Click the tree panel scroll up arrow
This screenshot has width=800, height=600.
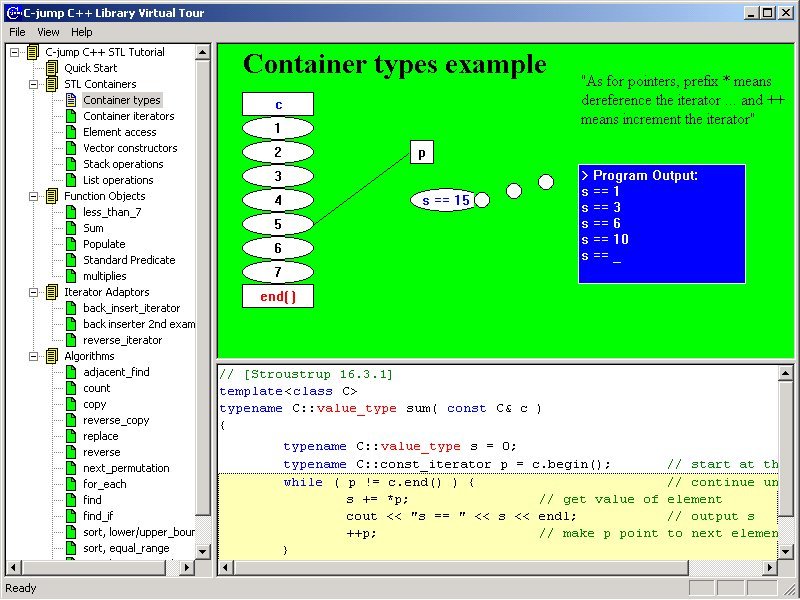(x=203, y=52)
